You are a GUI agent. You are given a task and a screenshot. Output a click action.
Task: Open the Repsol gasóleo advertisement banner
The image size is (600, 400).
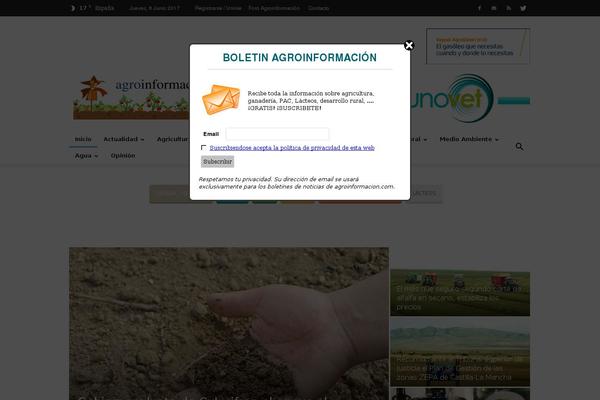point(478,46)
